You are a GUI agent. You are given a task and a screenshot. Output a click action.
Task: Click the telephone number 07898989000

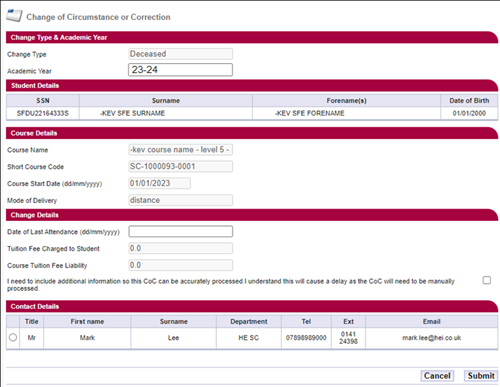306,338
